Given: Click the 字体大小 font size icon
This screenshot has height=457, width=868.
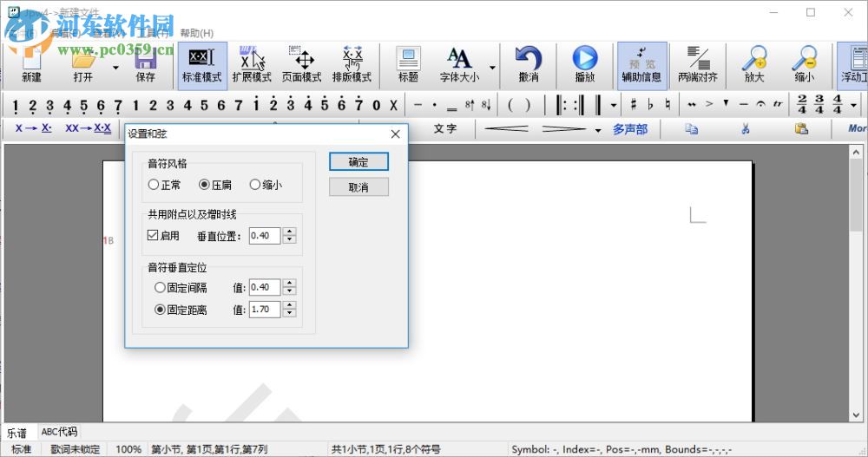Looking at the screenshot, I should (459, 65).
